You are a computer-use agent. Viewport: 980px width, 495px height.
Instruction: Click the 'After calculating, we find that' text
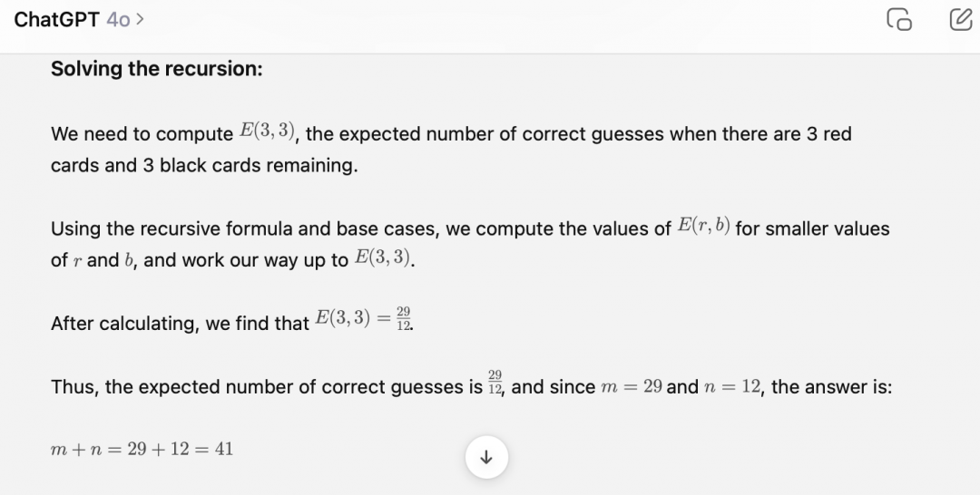click(180, 323)
